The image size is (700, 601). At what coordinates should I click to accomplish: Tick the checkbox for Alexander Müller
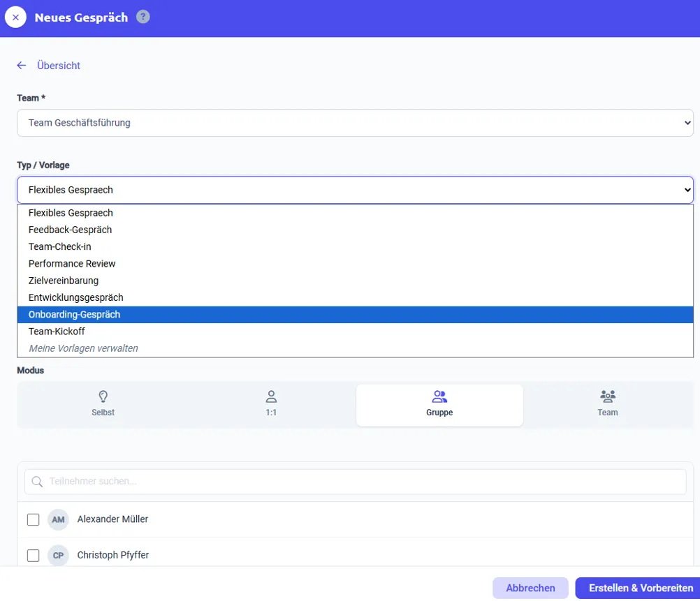point(33,519)
